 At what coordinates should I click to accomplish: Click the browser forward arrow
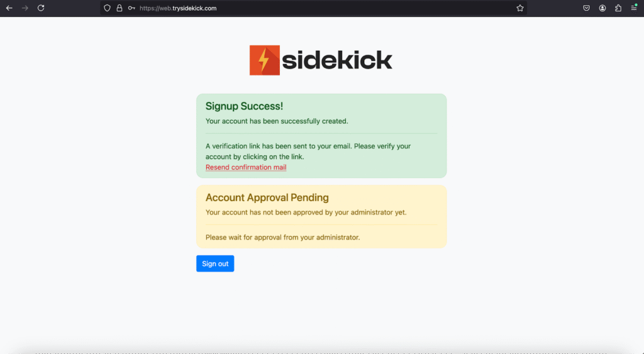(x=25, y=8)
